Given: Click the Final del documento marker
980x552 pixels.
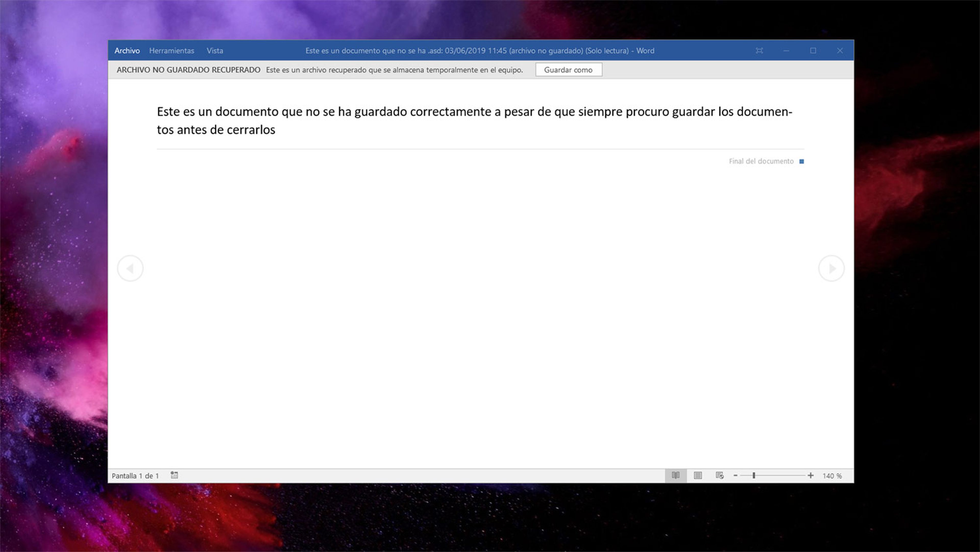Looking at the screenshot, I should pos(766,161).
